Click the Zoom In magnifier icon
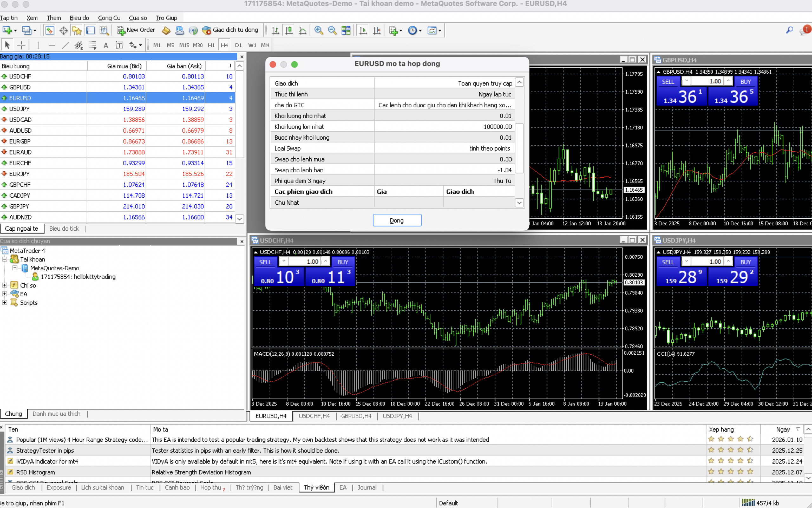 coord(318,30)
